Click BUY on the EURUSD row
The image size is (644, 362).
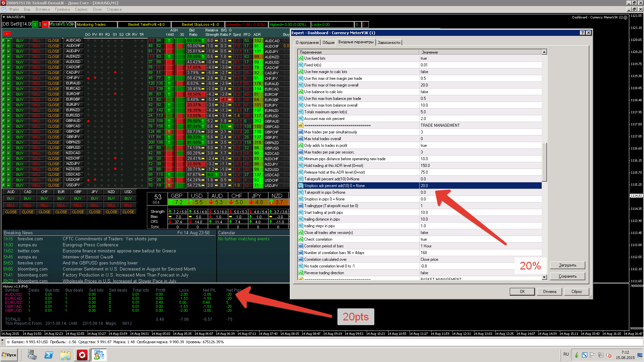coord(20,116)
